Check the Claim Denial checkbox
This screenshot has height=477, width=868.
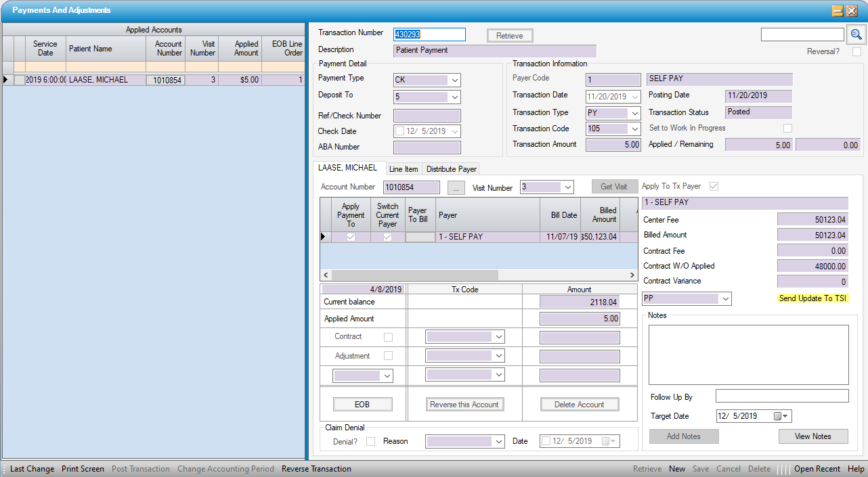(x=370, y=441)
